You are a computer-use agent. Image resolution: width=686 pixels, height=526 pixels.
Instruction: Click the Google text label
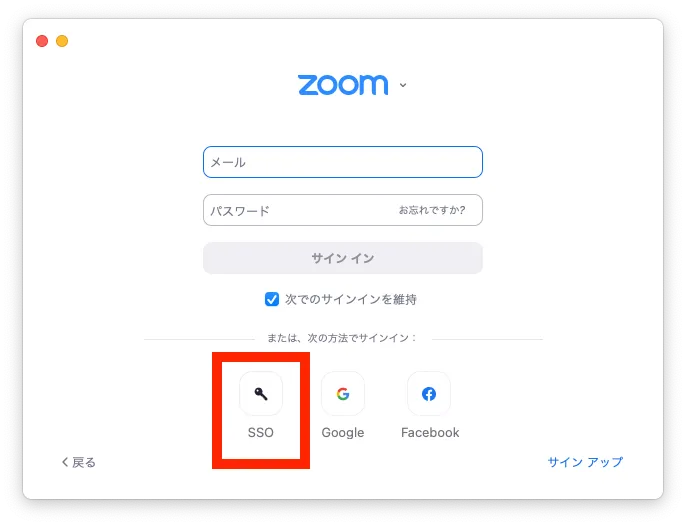pyautogui.click(x=343, y=432)
